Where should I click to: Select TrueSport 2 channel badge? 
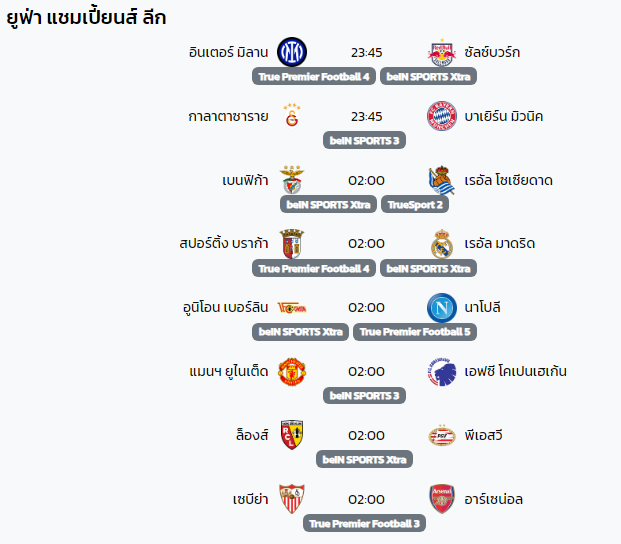coord(413,204)
